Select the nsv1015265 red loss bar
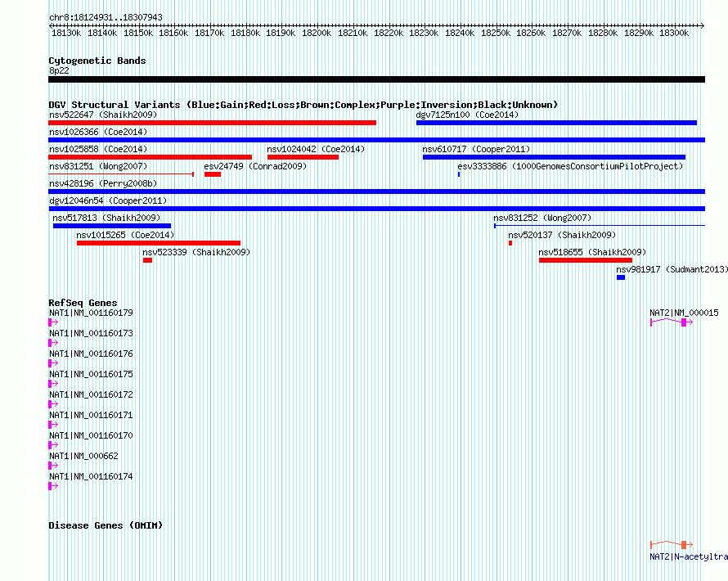This screenshot has width=728, height=581. (159, 243)
